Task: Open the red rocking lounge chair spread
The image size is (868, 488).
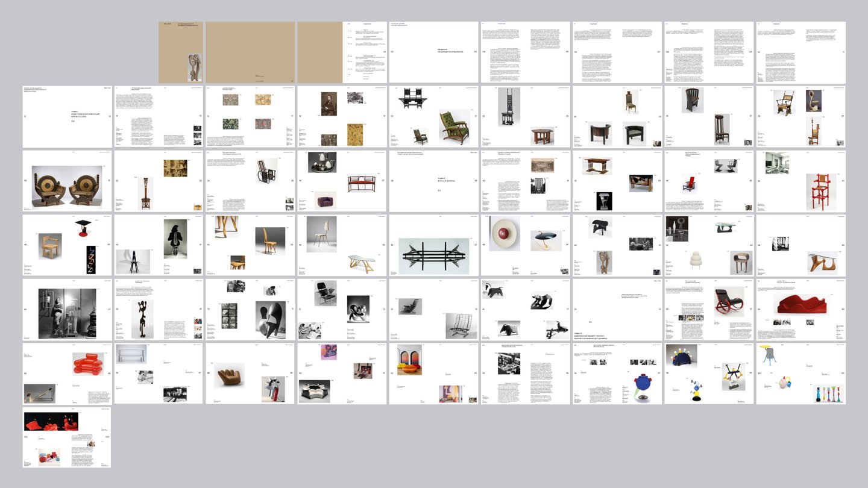Action: click(x=708, y=309)
